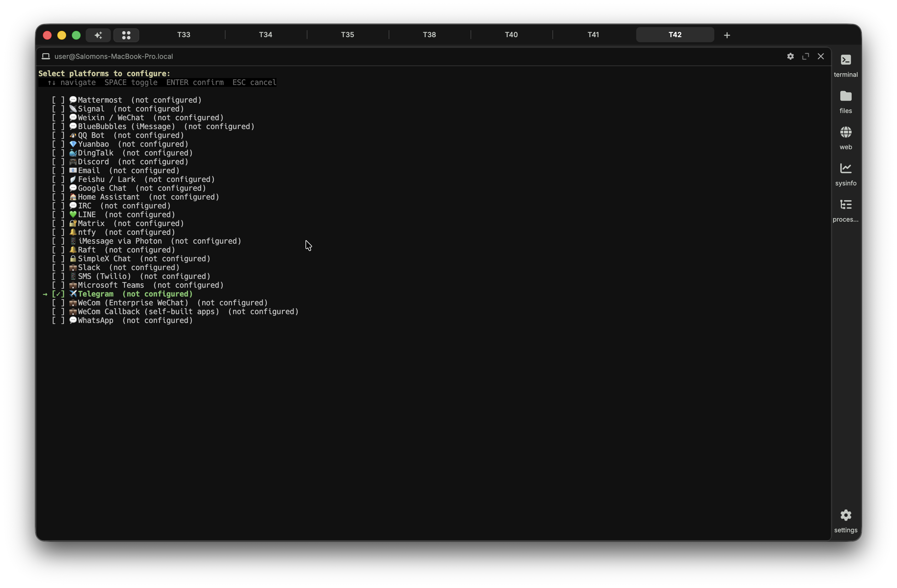Close the terminal pane with X
This screenshot has width=897, height=588.
click(820, 56)
